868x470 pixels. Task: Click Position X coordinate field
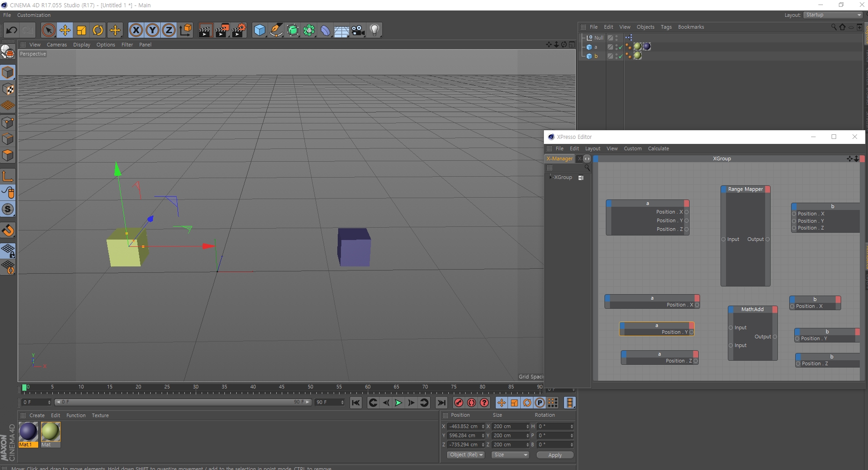pyautogui.click(x=466, y=426)
